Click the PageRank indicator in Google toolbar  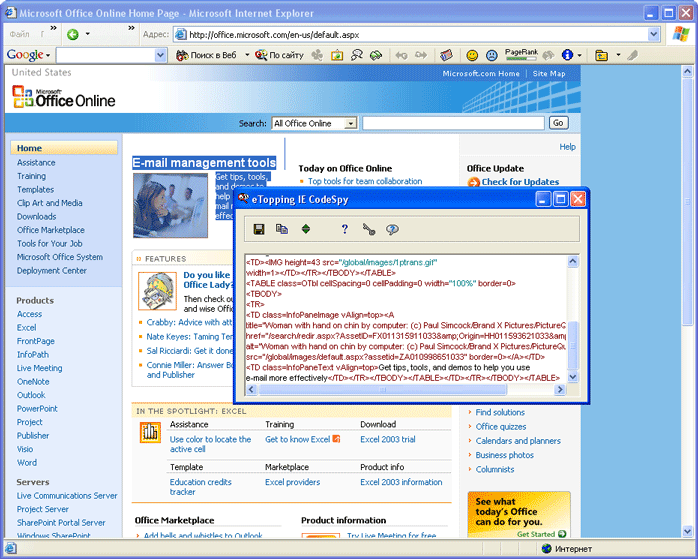[521, 54]
